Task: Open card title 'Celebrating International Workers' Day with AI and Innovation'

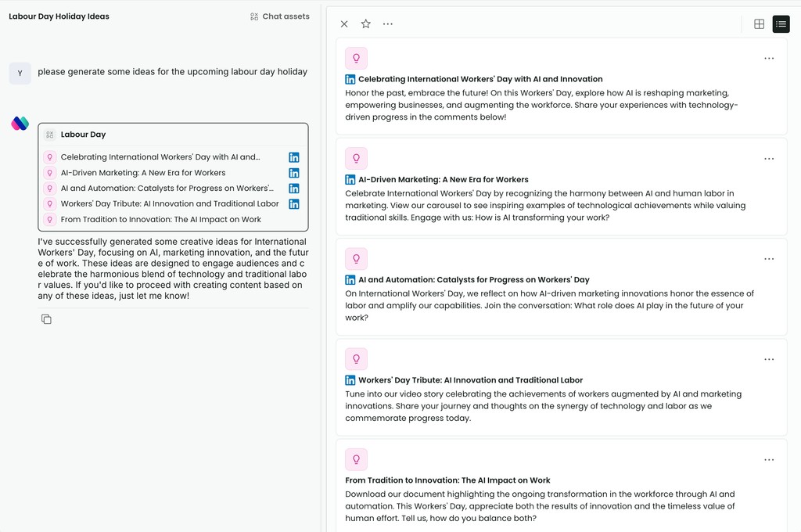Action: pos(480,79)
